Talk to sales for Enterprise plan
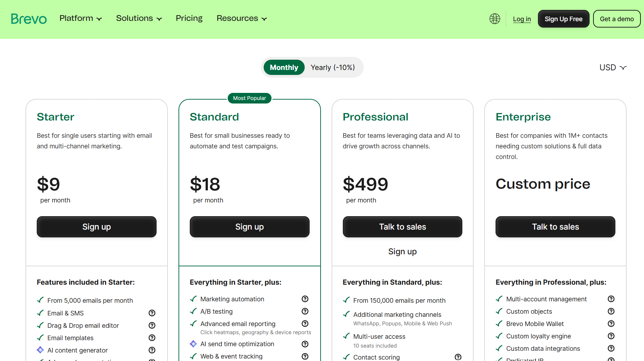The width and height of the screenshot is (644, 361). click(555, 227)
